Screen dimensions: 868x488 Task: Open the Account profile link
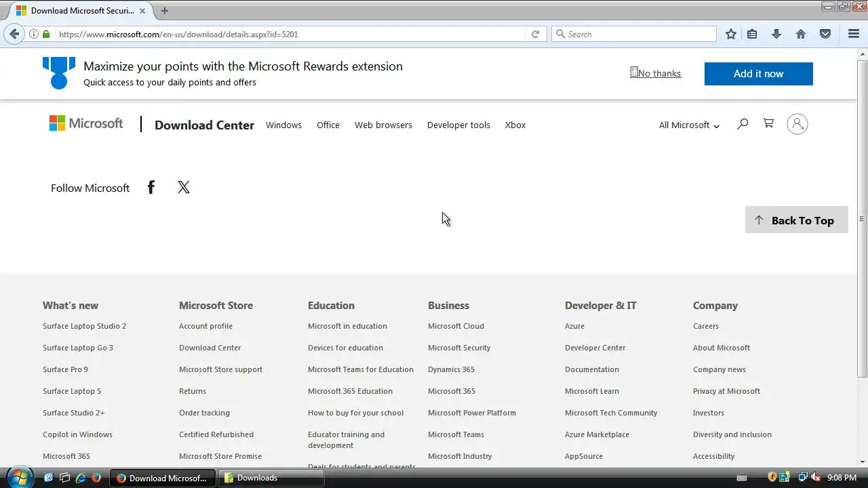coord(205,326)
